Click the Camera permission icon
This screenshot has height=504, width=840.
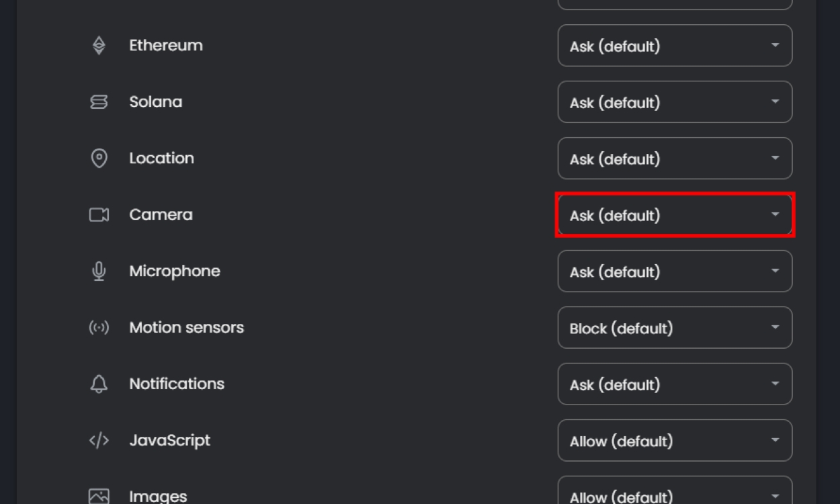pos(99,215)
